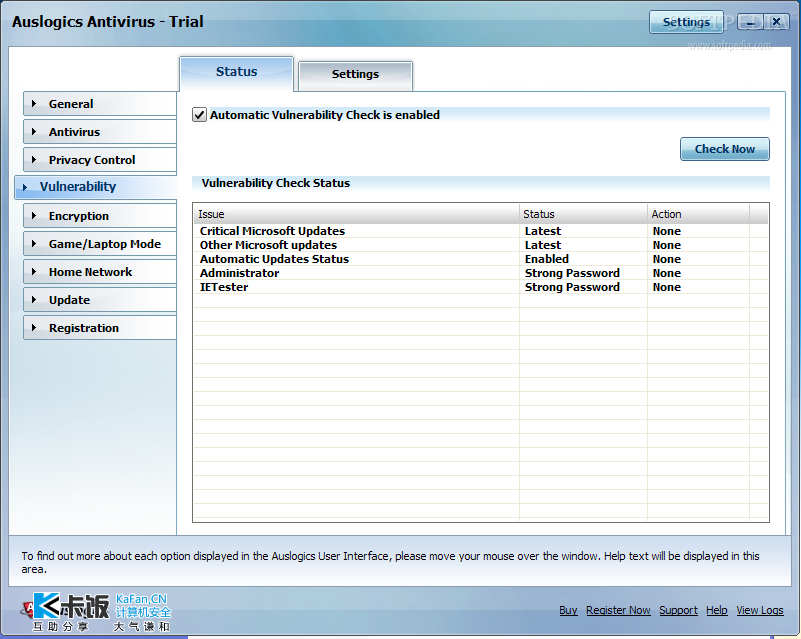Image resolution: width=801 pixels, height=639 pixels.
Task: Click the Vulnerability section arrow icon
Action: pyautogui.click(x=25, y=187)
